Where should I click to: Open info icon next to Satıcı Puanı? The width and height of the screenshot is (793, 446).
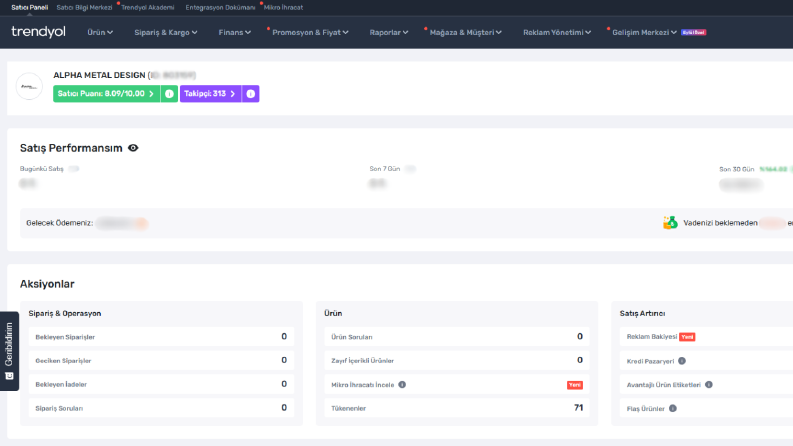(x=169, y=94)
